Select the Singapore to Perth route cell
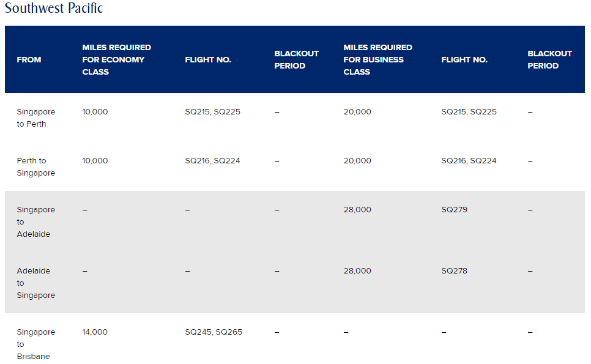 pyautogui.click(x=35, y=118)
